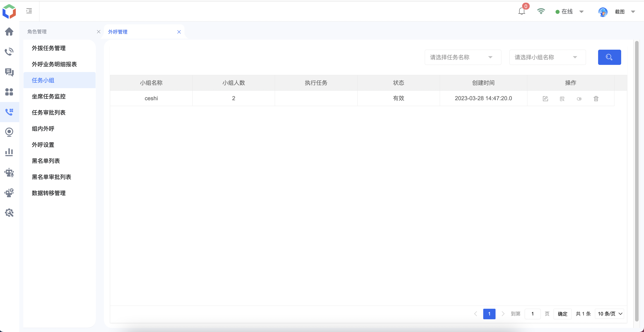Open 外呼业务明细报表 menu item
The image size is (644, 332).
[60, 64]
